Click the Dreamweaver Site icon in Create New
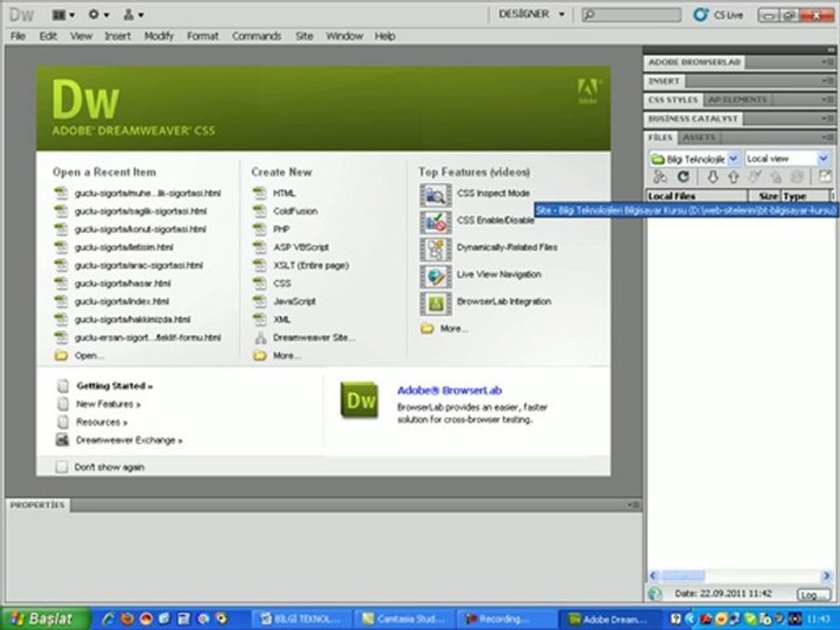The width and height of the screenshot is (840, 630). point(261,338)
